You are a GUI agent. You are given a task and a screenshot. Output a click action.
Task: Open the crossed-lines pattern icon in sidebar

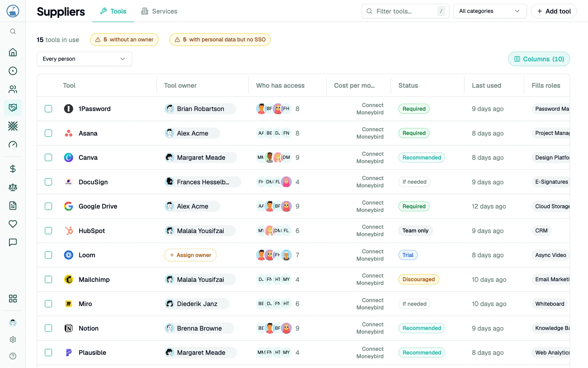pos(13,126)
